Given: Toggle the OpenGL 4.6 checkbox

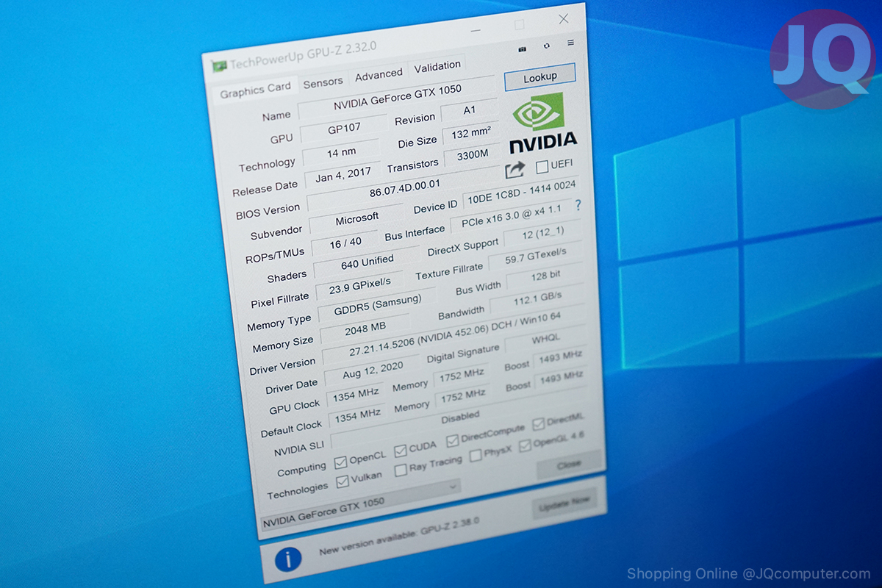Looking at the screenshot, I should (525, 445).
